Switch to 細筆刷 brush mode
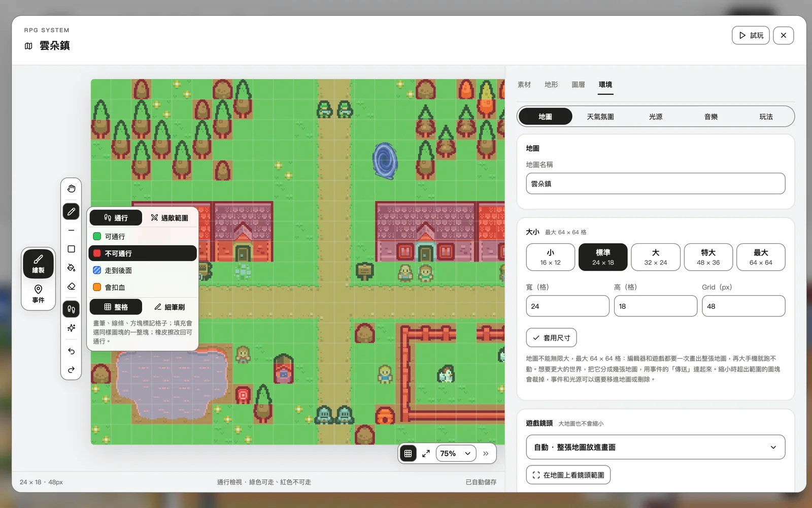Viewport: 812px width, 508px height. pyautogui.click(x=170, y=307)
